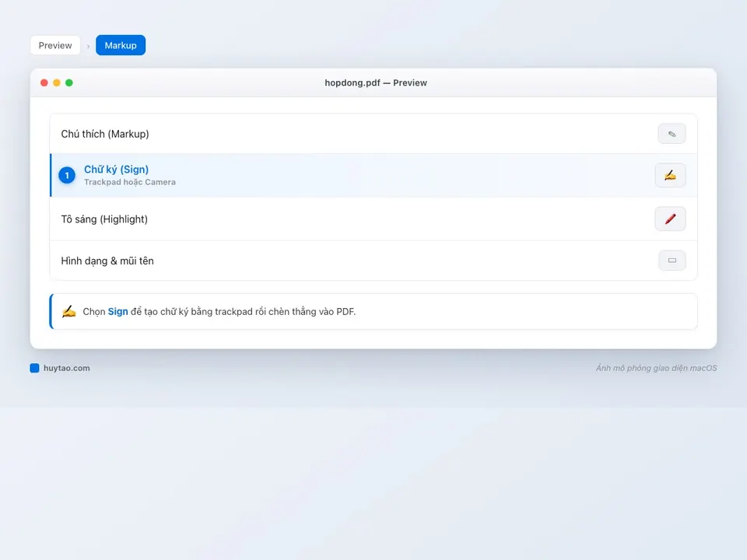Select the Markup breadcrumb tab
The height and width of the screenshot is (560, 747).
click(x=121, y=45)
